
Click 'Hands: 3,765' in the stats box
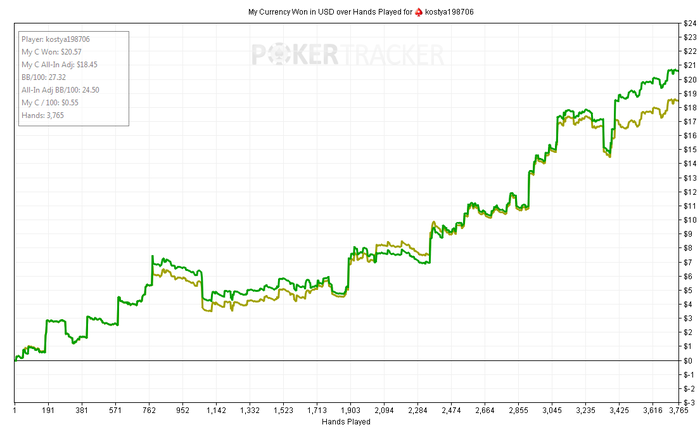tap(43, 115)
